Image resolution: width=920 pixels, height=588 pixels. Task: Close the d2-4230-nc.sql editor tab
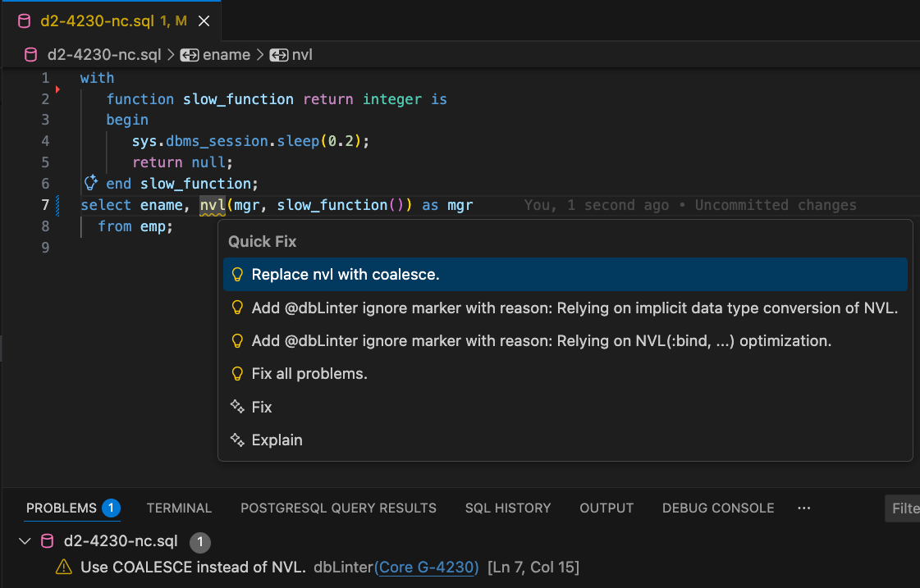(204, 21)
